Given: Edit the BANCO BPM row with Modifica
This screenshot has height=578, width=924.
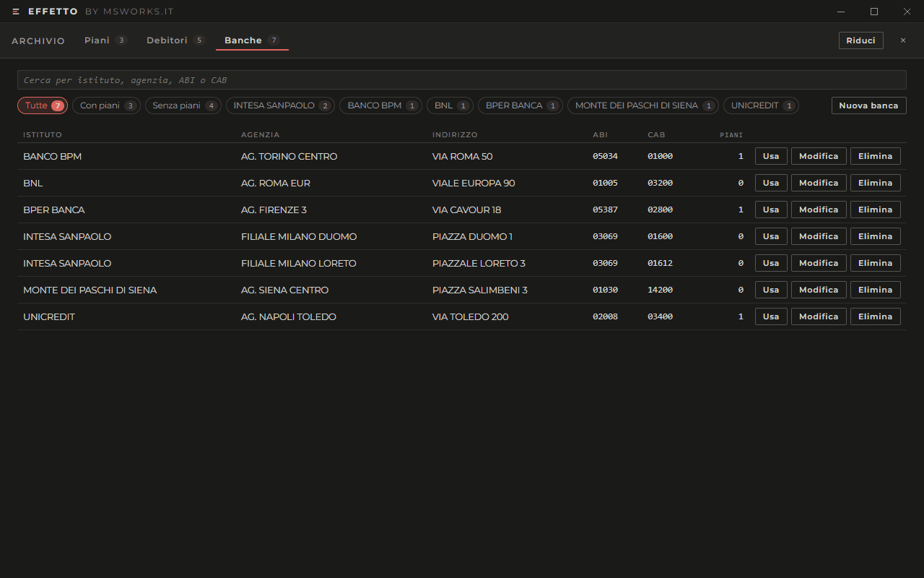Looking at the screenshot, I should tap(819, 156).
